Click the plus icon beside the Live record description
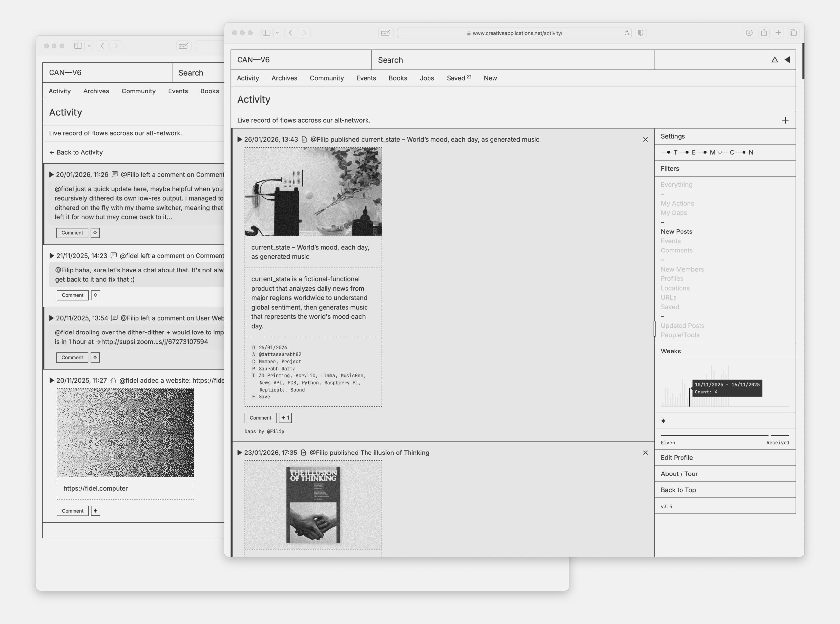The image size is (840, 624). 785,120
